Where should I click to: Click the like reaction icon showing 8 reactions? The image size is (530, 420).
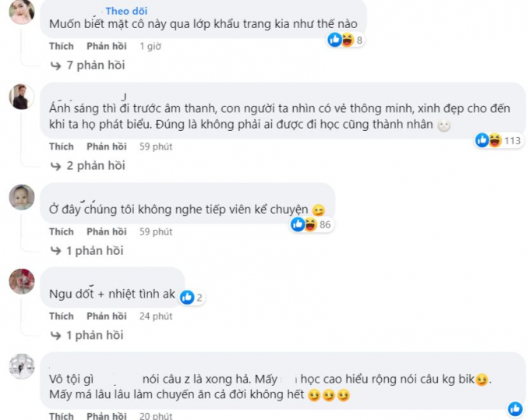pyautogui.click(x=334, y=40)
